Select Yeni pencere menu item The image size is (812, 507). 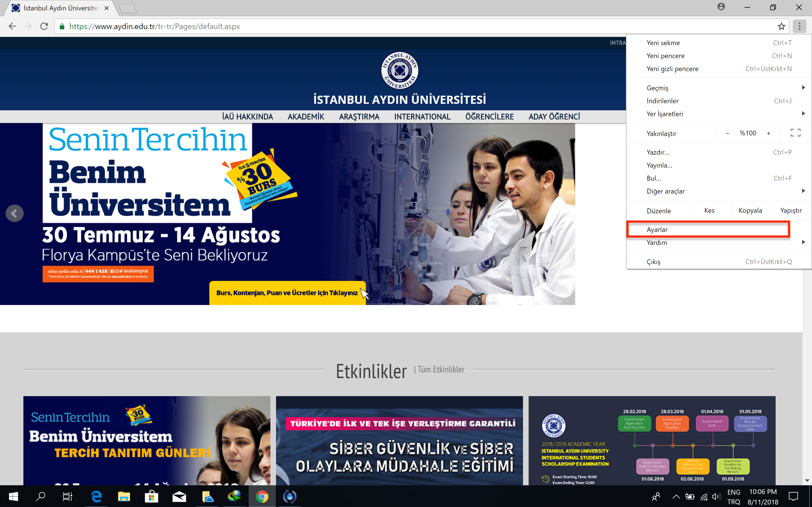pos(719,56)
